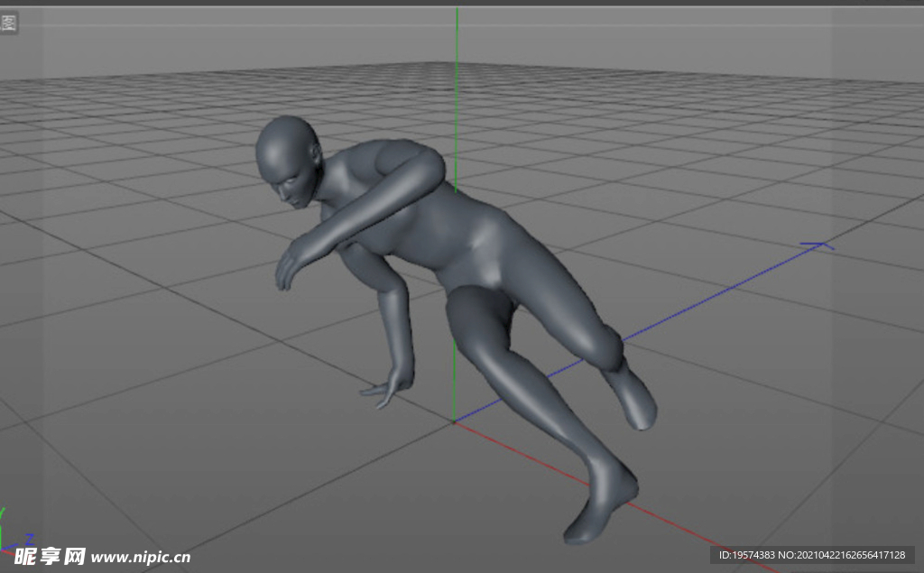This screenshot has height=573, width=924.
Task: Open the www.nipic.cn watermark link
Action: pyautogui.click(x=141, y=557)
